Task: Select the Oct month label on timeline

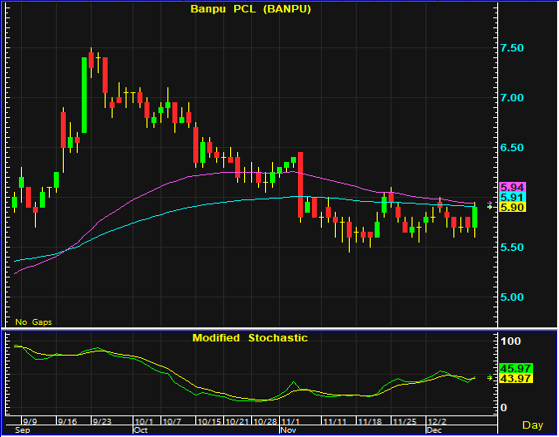Action: click(x=140, y=430)
